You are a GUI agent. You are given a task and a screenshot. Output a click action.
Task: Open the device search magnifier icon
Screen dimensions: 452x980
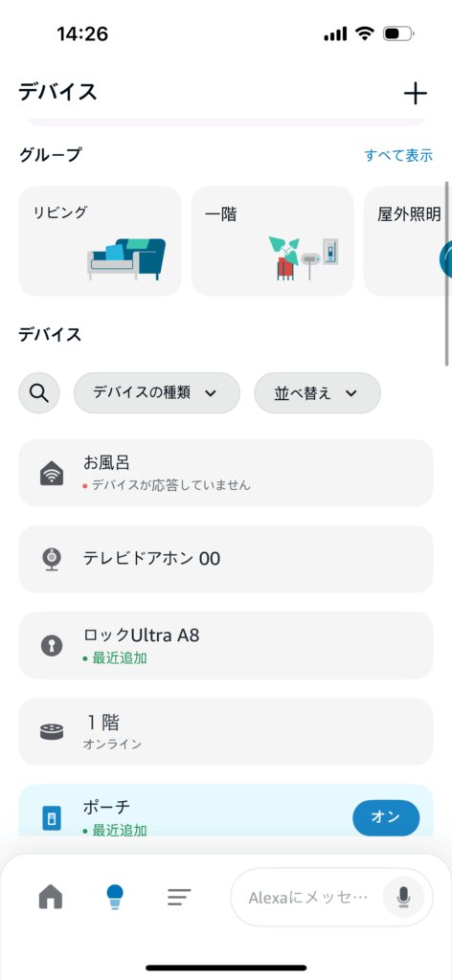click(39, 392)
